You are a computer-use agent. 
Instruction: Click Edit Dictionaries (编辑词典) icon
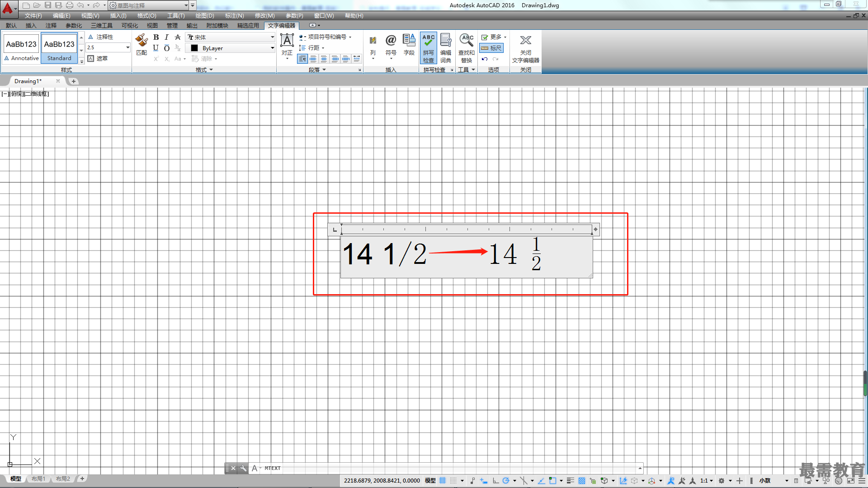coord(446,48)
